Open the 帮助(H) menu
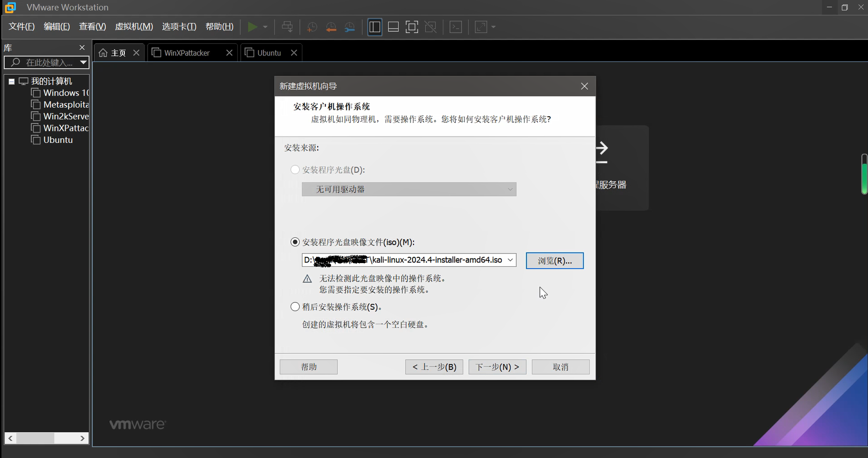This screenshot has height=458, width=868. click(x=219, y=27)
